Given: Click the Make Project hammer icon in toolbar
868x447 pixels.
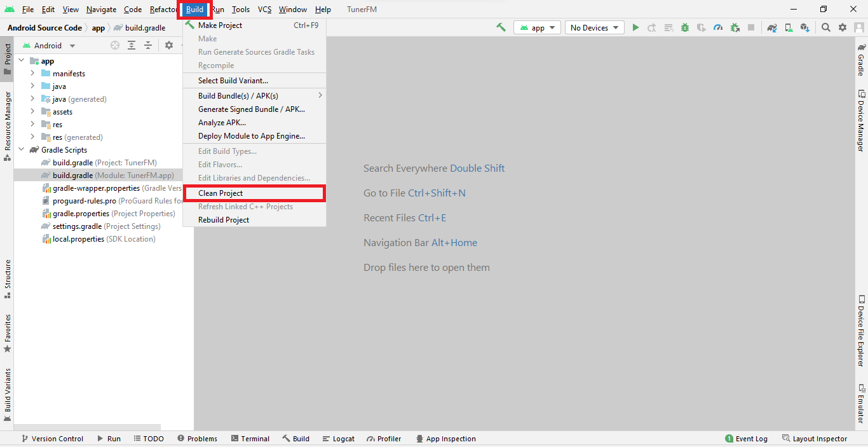Looking at the screenshot, I should pos(501,27).
